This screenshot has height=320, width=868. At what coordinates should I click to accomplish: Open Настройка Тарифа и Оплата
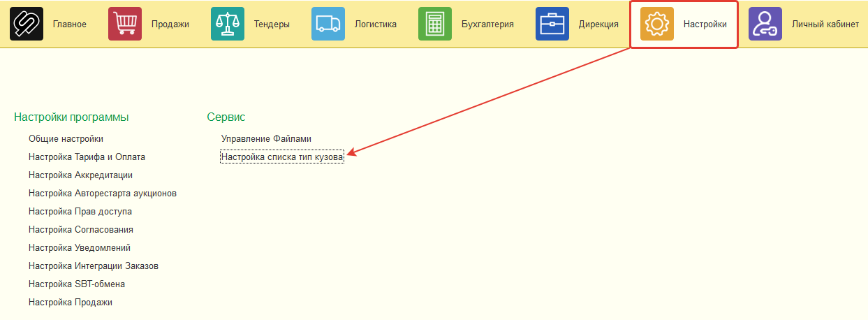87,157
